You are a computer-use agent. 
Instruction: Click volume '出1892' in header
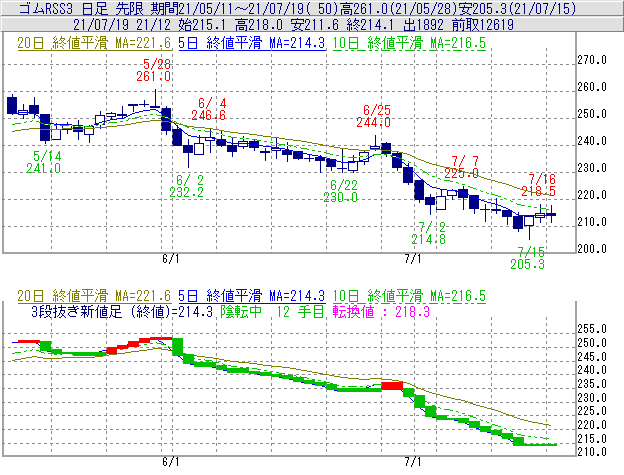[423, 25]
